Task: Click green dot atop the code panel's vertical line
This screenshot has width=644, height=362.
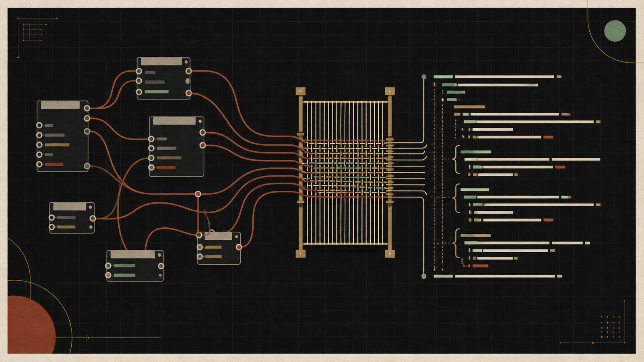Action: (424, 76)
